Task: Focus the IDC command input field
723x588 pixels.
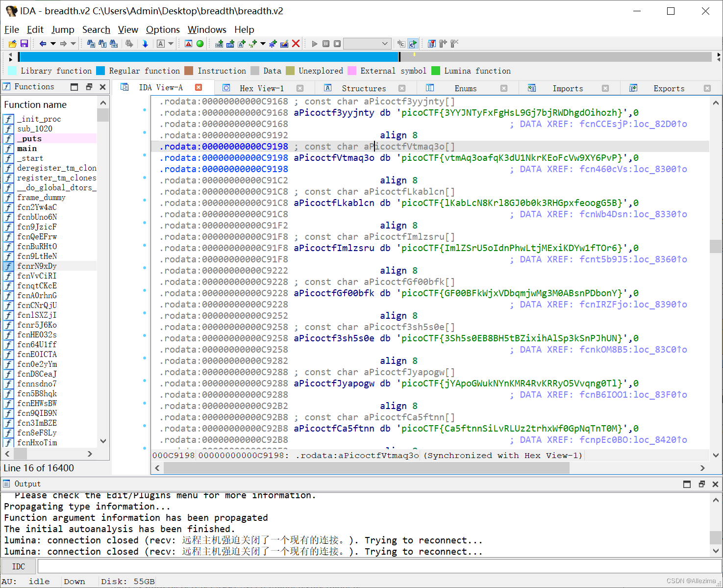Action: point(379,566)
